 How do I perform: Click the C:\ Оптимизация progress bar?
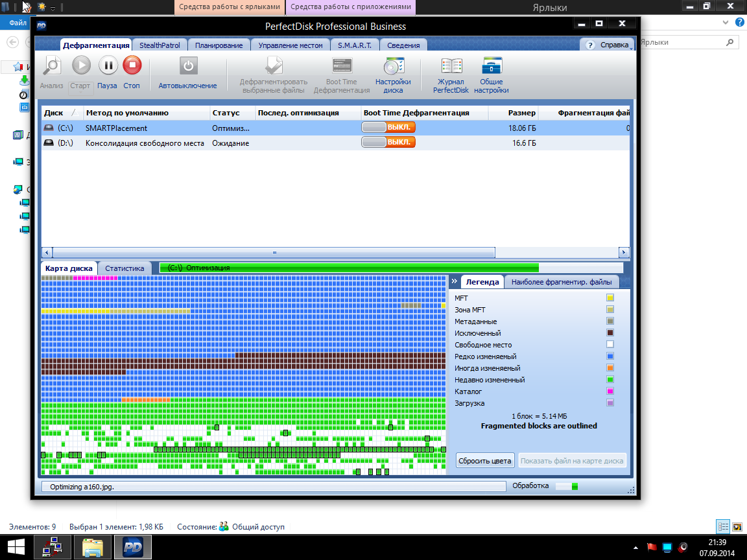pyautogui.click(x=391, y=268)
